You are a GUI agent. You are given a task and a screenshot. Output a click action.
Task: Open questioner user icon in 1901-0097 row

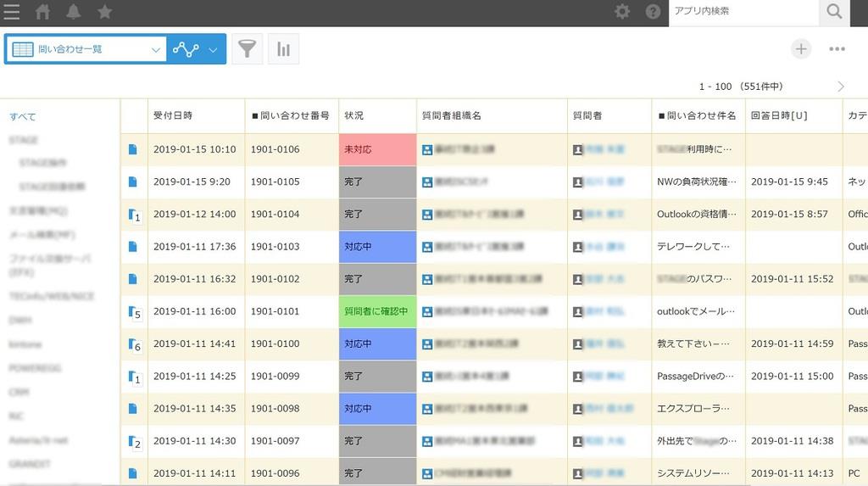click(578, 442)
